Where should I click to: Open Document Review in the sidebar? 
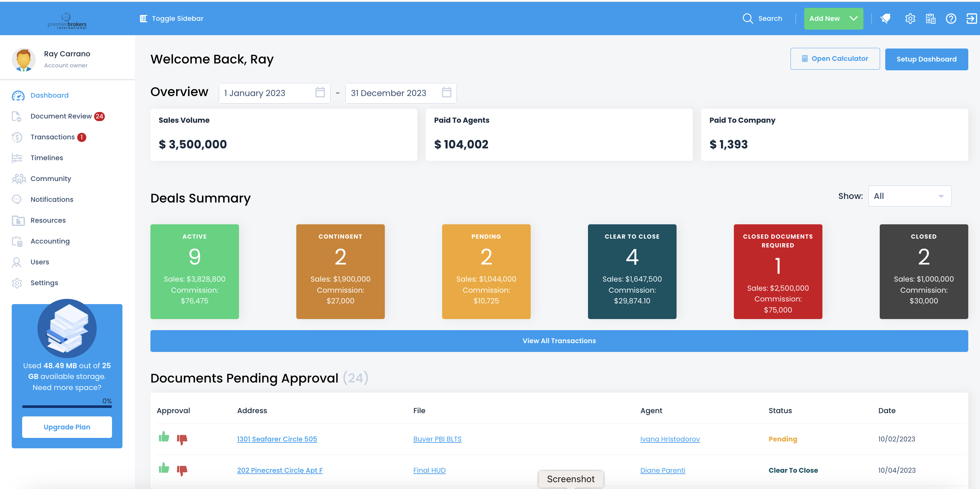coord(61,117)
